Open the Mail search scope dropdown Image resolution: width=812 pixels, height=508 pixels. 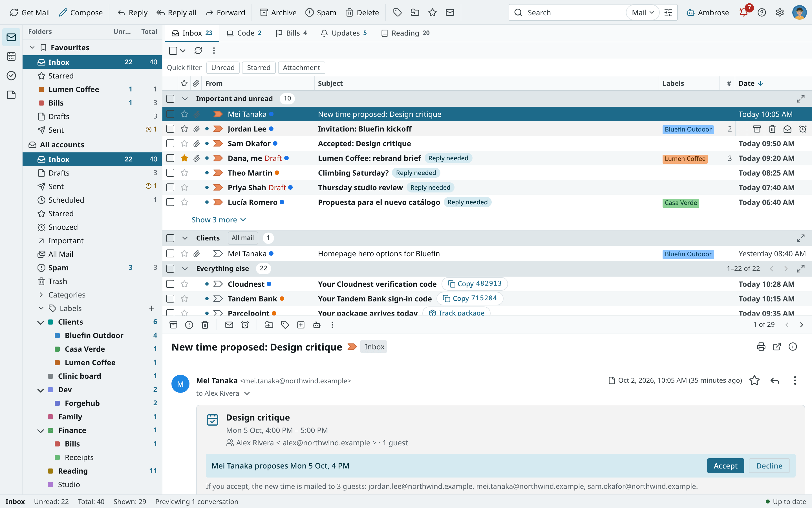[x=643, y=12]
